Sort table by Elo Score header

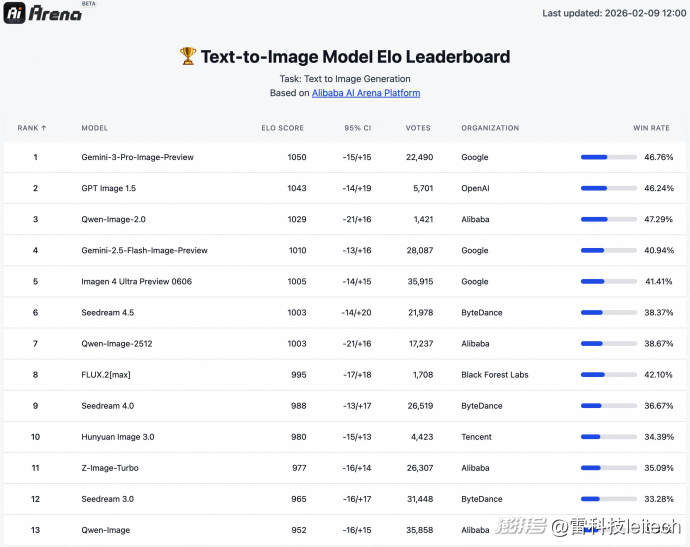click(x=282, y=128)
